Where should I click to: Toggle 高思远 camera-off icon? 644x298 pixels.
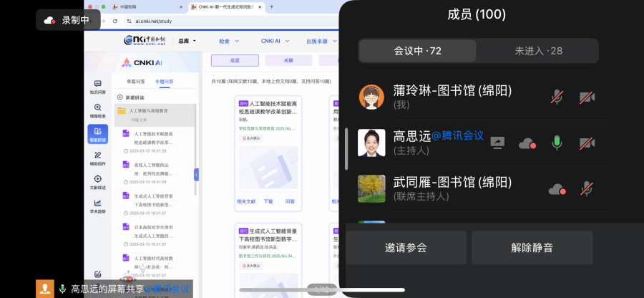click(x=587, y=143)
